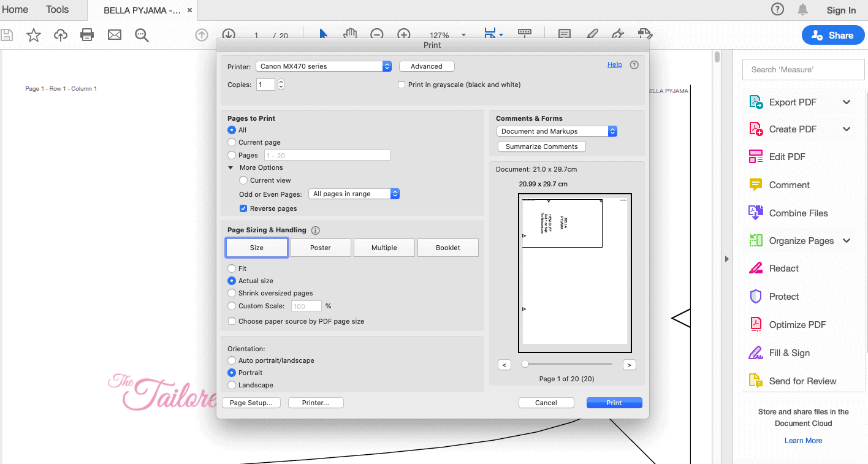868x464 pixels.
Task: Click the Pages range input field
Action: (327, 156)
